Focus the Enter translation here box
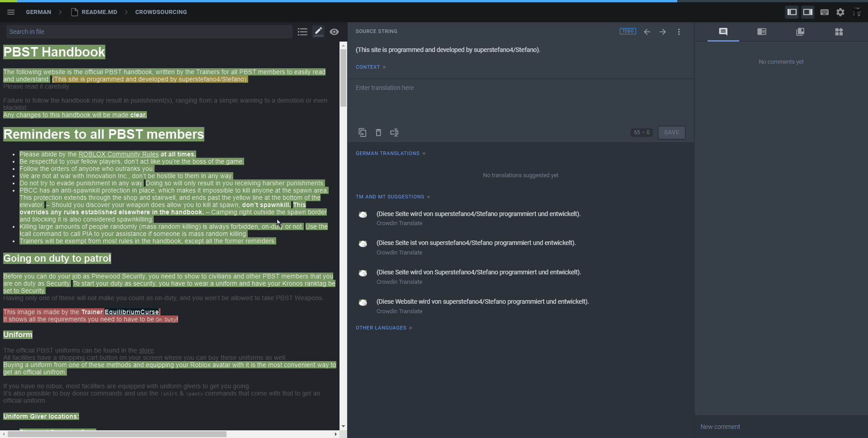This screenshot has width=868, height=438. pyautogui.click(x=520, y=102)
